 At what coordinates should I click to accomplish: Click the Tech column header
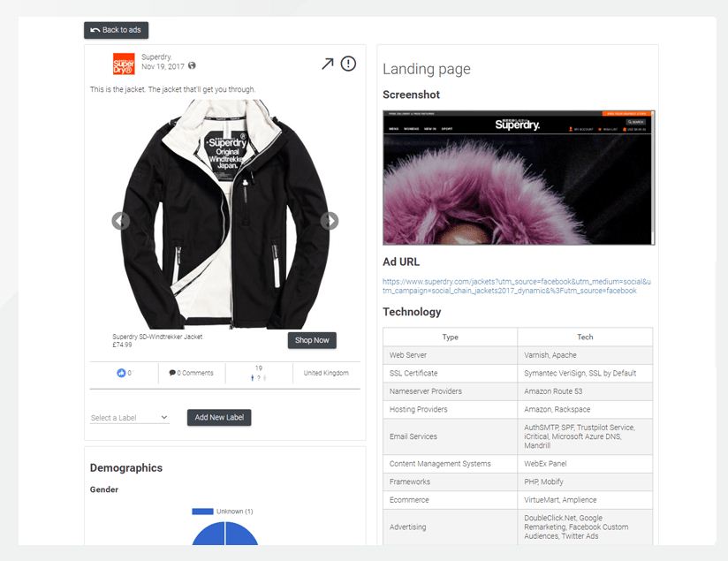(585, 337)
